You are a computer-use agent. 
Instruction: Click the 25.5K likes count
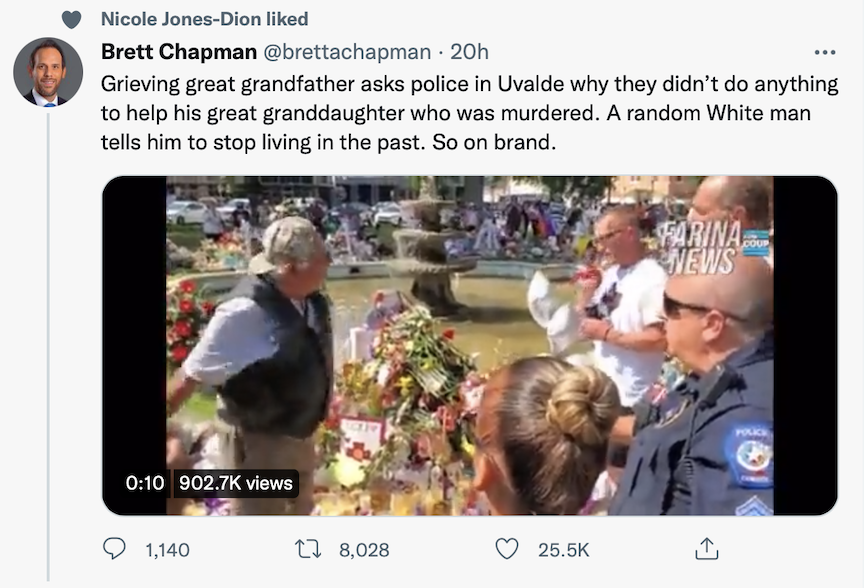pyautogui.click(x=564, y=549)
